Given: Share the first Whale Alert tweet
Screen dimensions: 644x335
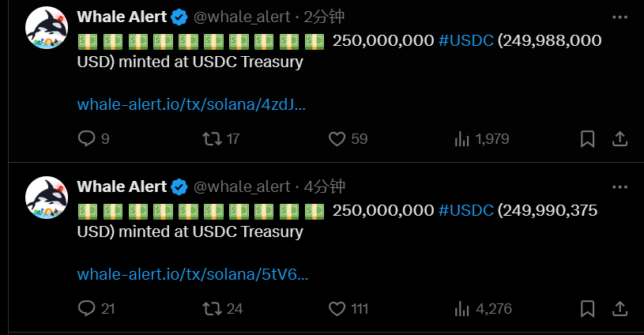Looking at the screenshot, I should 620,139.
